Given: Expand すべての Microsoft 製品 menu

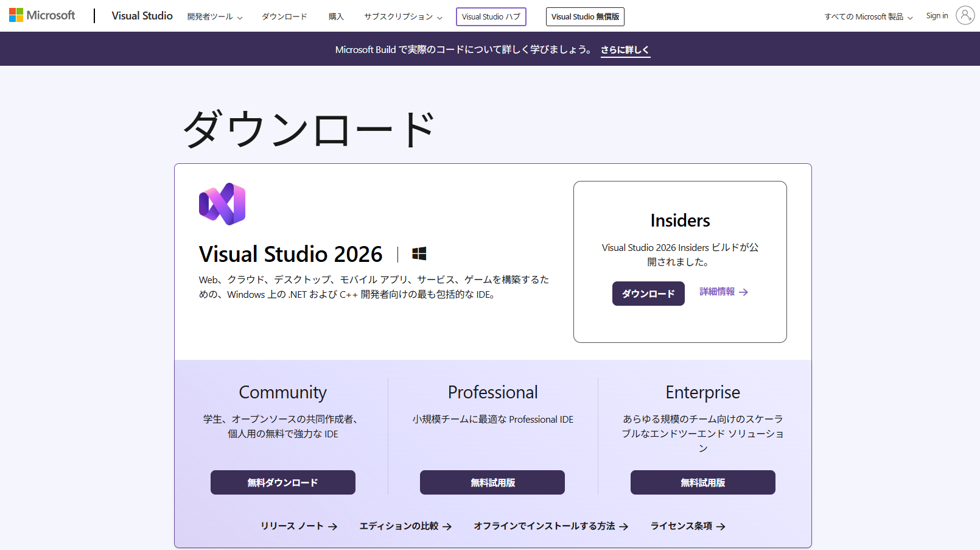Looking at the screenshot, I should click(x=869, y=16).
